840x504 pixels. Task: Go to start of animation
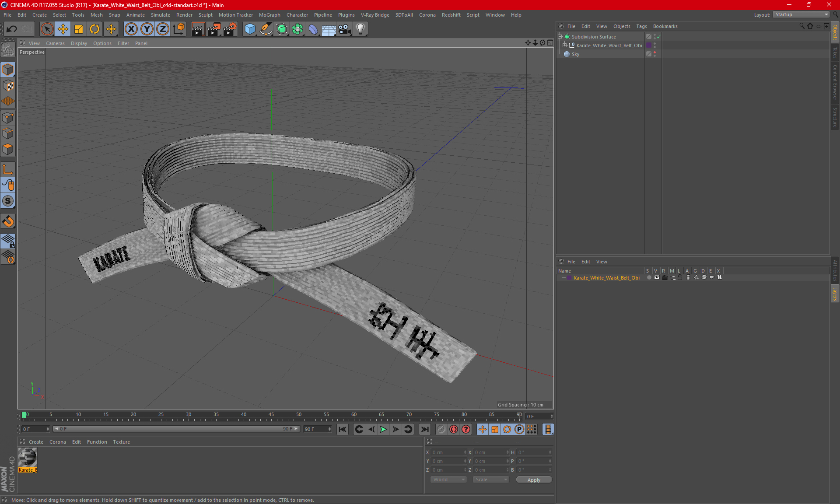(343, 429)
